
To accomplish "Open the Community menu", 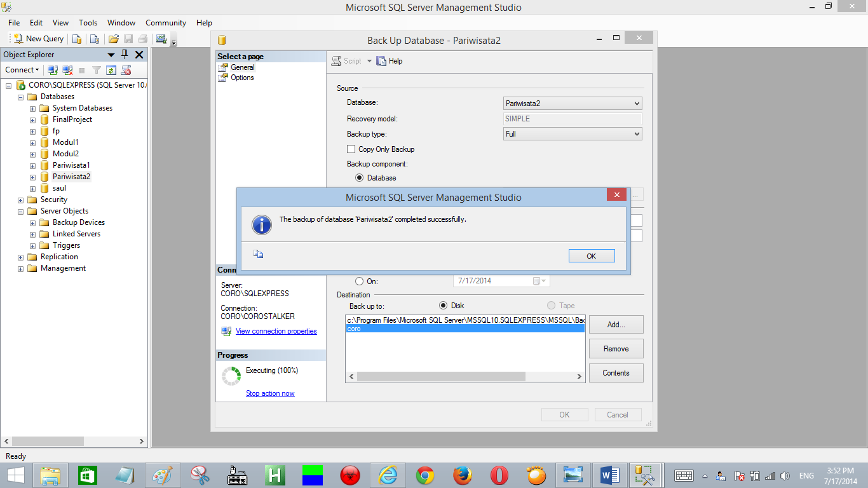I will [166, 22].
